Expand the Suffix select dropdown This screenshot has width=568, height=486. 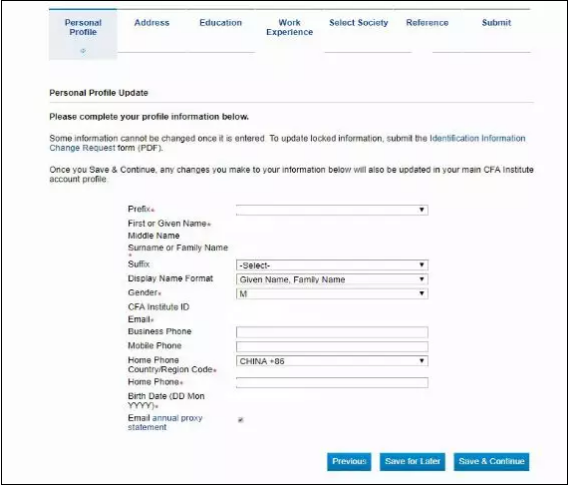pos(332,265)
